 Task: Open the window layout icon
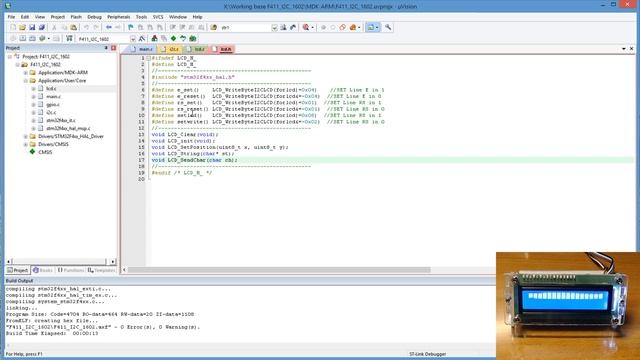coord(371,27)
